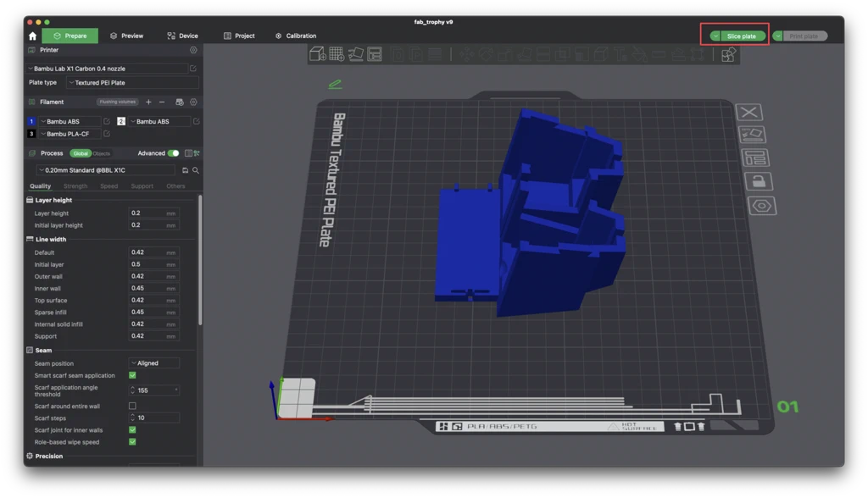Open plate settings hexagon icon
This screenshot has height=498, width=868.
click(x=762, y=206)
